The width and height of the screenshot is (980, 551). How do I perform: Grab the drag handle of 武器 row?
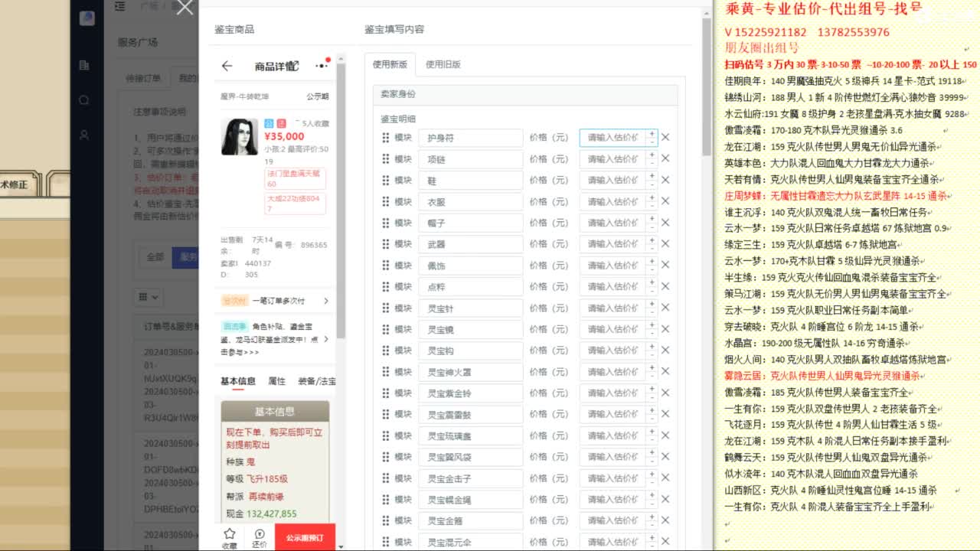point(386,244)
